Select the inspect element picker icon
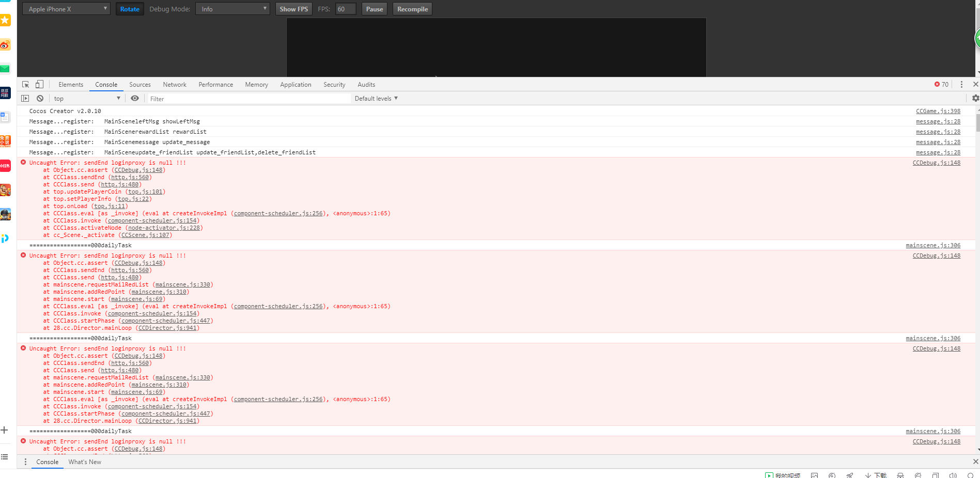980x478 pixels. (x=25, y=85)
